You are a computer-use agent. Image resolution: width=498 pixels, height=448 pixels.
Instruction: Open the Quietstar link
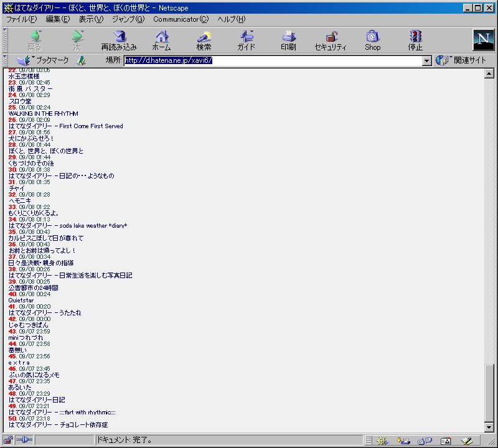(x=21, y=301)
